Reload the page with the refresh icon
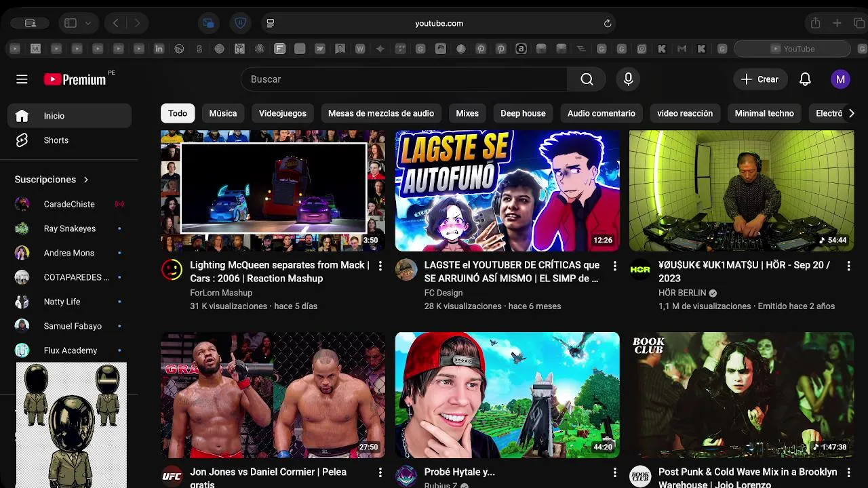 pos(608,23)
